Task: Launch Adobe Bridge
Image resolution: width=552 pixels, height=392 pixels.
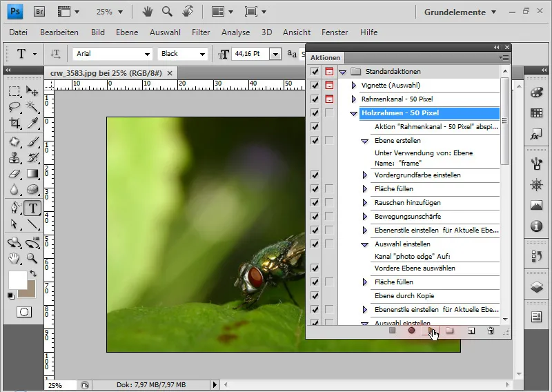Action: tap(39, 12)
